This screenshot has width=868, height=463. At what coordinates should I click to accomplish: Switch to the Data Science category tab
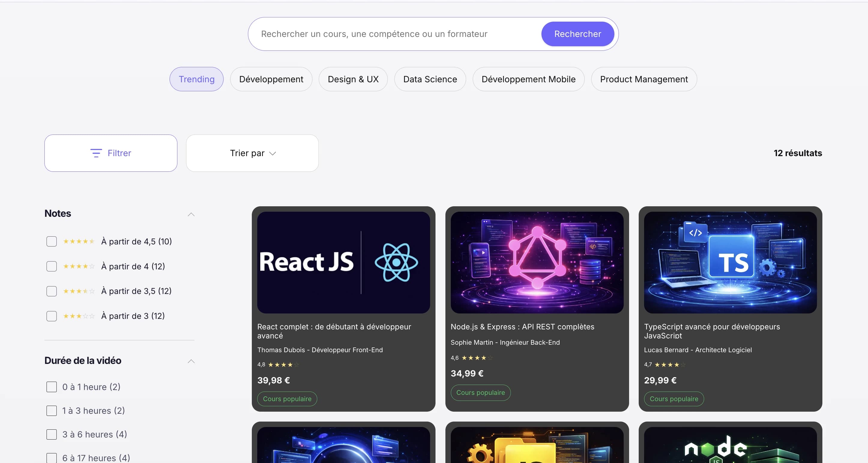tap(430, 79)
